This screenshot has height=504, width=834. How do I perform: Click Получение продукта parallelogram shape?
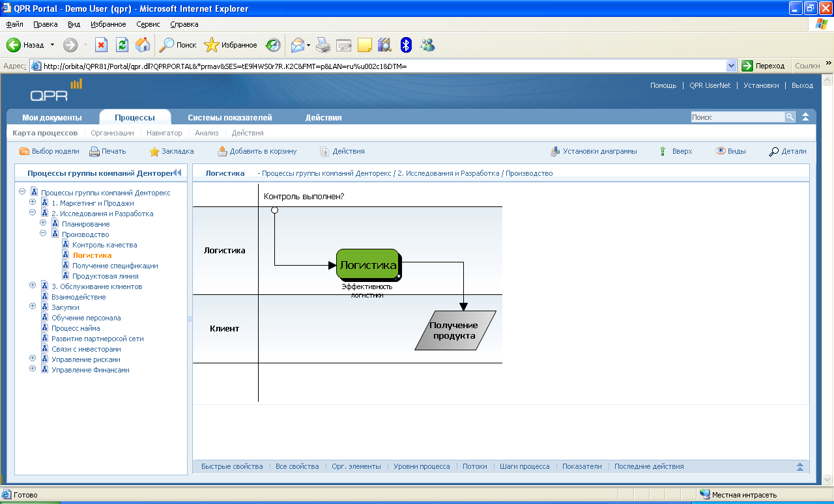tap(455, 330)
